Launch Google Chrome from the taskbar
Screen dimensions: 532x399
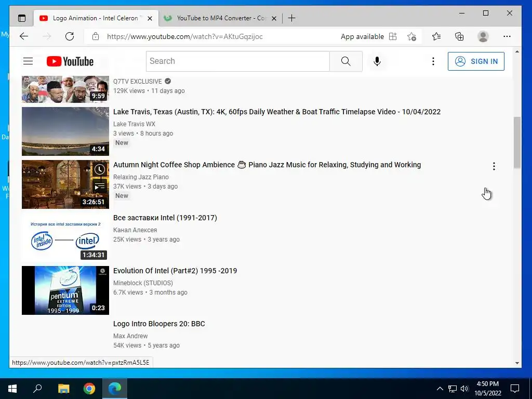pyautogui.click(x=89, y=389)
